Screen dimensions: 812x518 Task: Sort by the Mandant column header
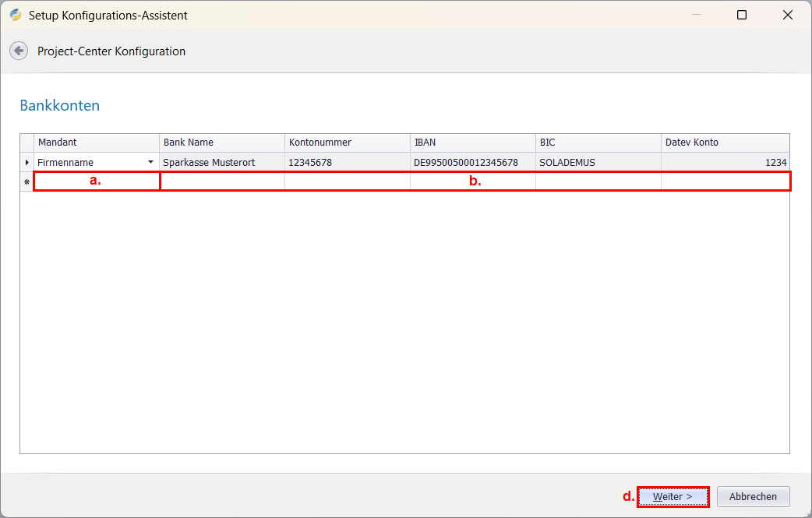coord(97,143)
